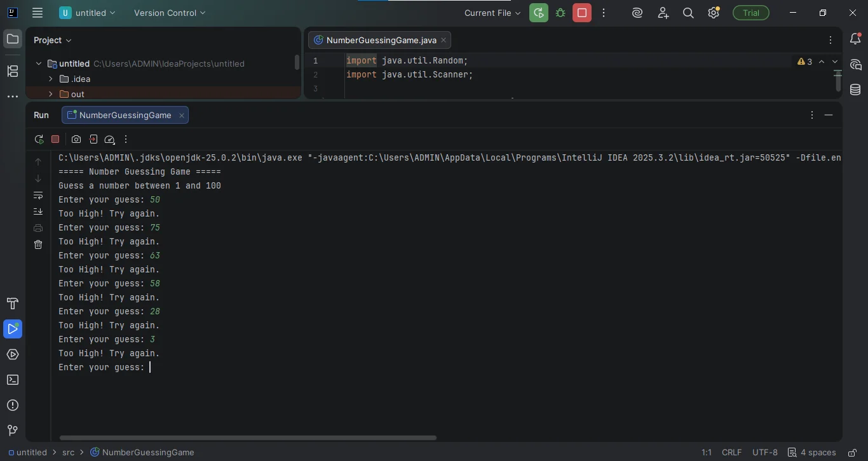Viewport: 868px width, 461px height.
Task: Click the 1:1 caret position indicator
Action: 707,453
